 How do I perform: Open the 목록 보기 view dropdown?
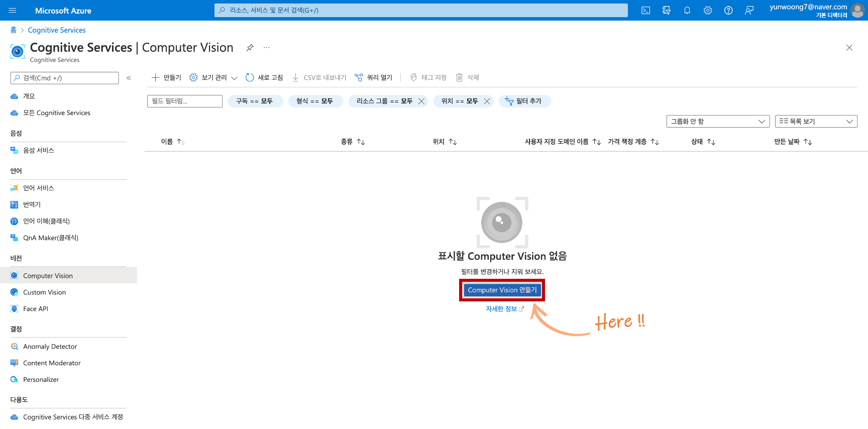[816, 121]
